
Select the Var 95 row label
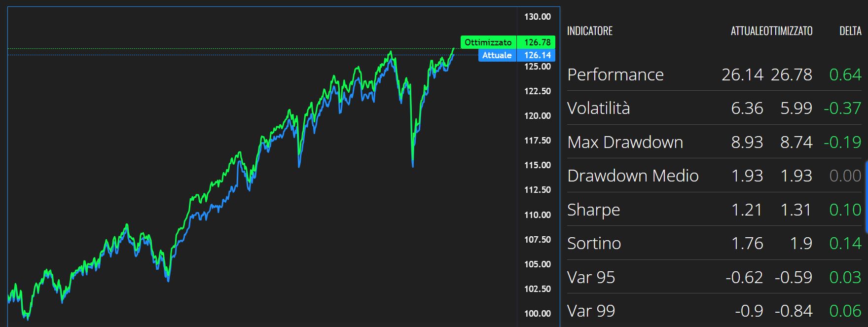[591, 277]
